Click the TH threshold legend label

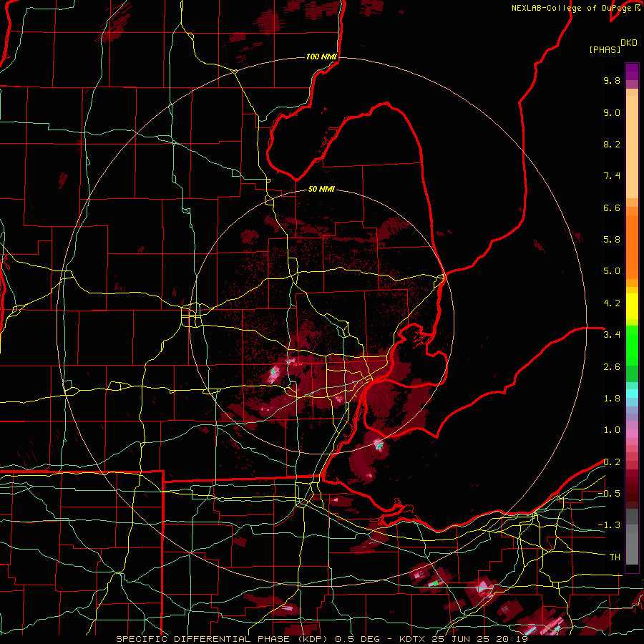(x=615, y=557)
